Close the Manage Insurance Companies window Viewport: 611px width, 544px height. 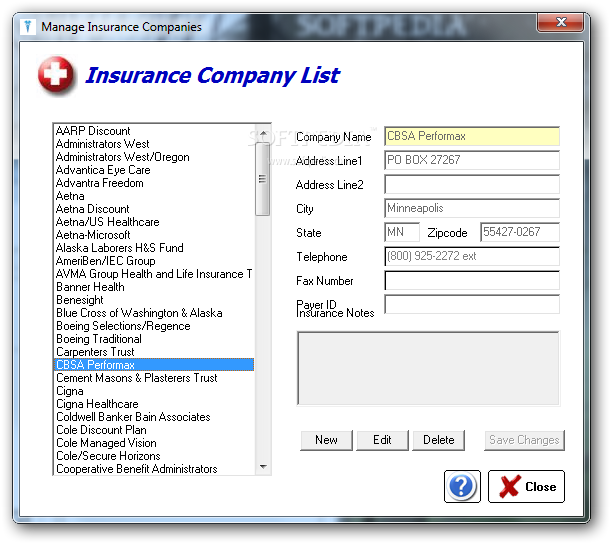pos(560,22)
